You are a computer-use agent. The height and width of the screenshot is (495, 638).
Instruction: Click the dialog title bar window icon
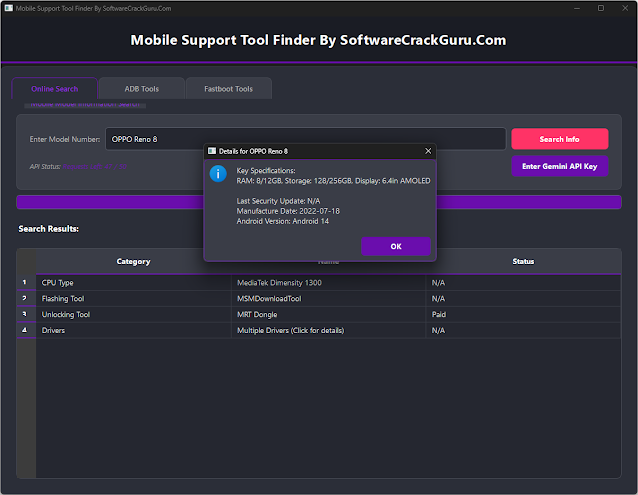pyautogui.click(x=211, y=151)
